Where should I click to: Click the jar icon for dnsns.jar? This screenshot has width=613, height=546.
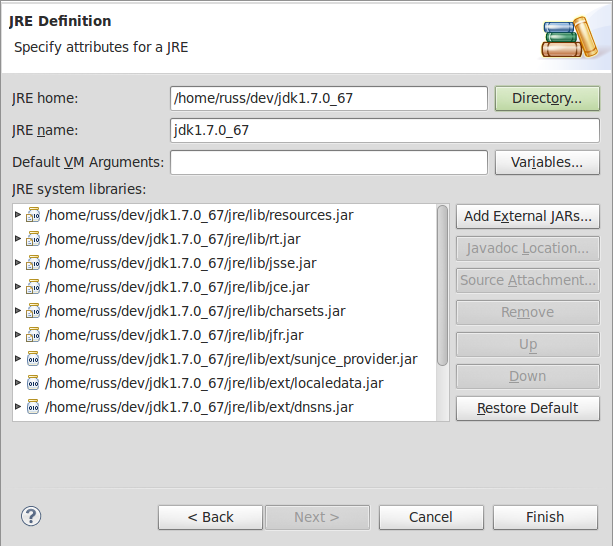coord(33,407)
